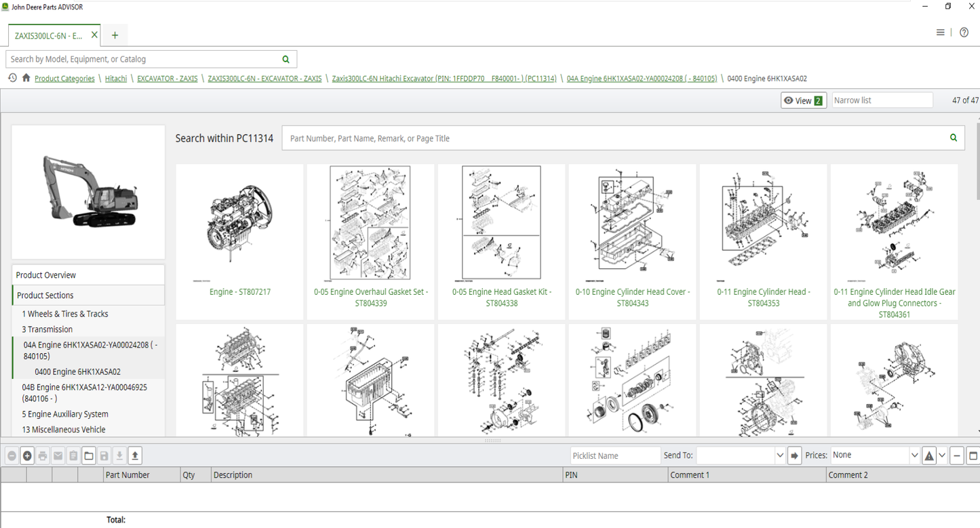Image resolution: width=980 pixels, height=528 pixels.
Task: Click the Narrow list input field
Action: pyautogui.click(x=882, y=100)
